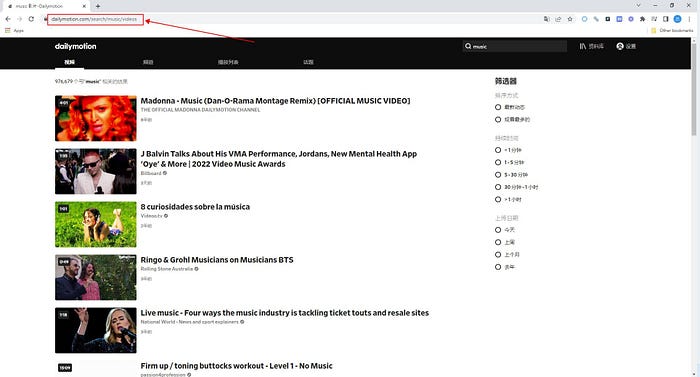Open Ringo & Grohl Musicians on Musicians BTS title

tap(217, 260)
